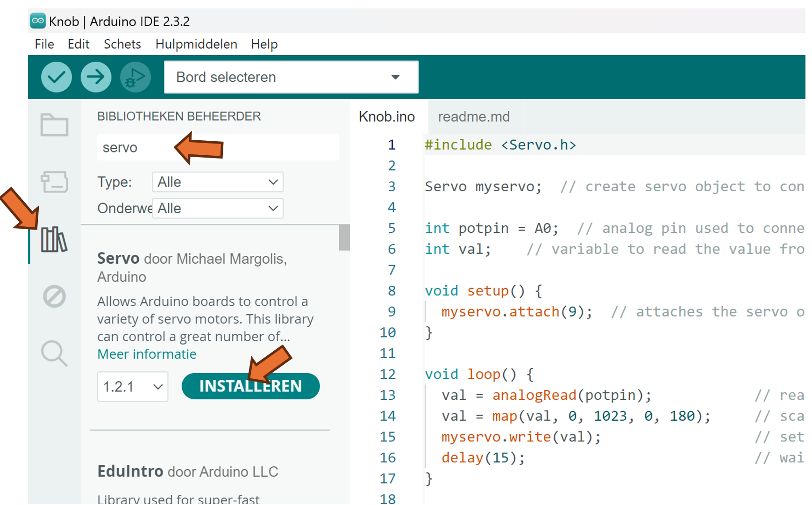Open the Schets menu
The image size is (812, 505).
click(x=122, y=44)
